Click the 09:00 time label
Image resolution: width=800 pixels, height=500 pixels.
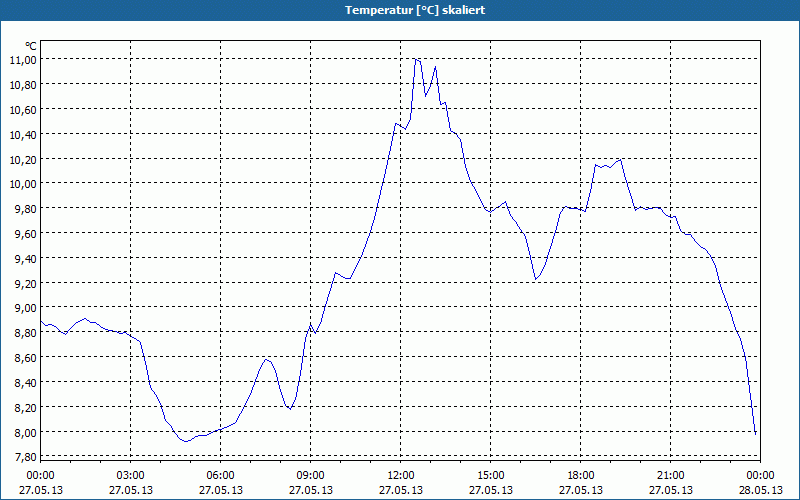pos(311,476)
